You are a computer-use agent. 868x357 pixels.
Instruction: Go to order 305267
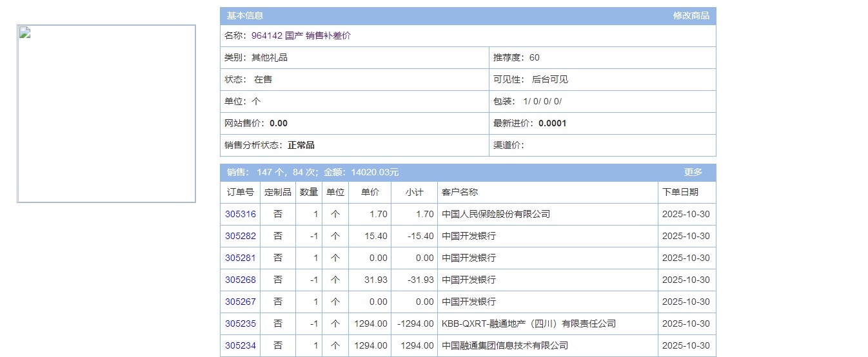point(240,302)
